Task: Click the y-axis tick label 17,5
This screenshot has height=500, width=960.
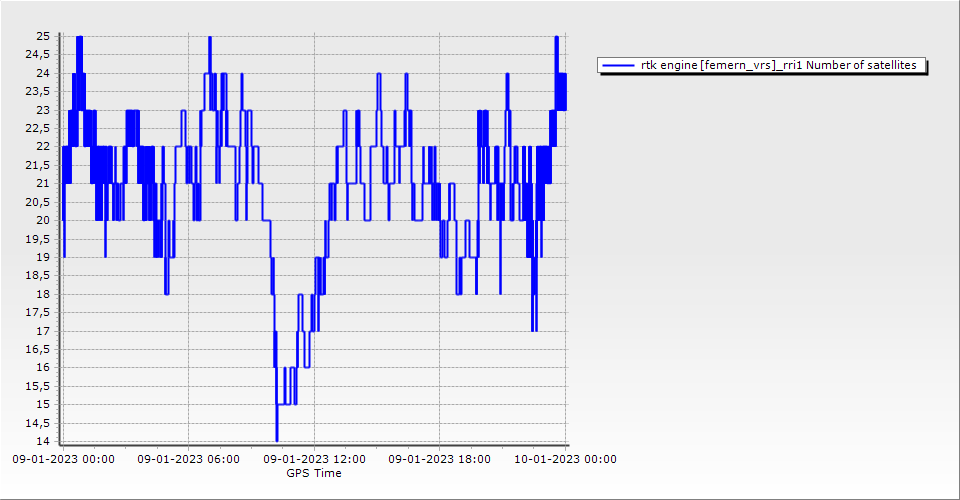Action: pos(38,312)
